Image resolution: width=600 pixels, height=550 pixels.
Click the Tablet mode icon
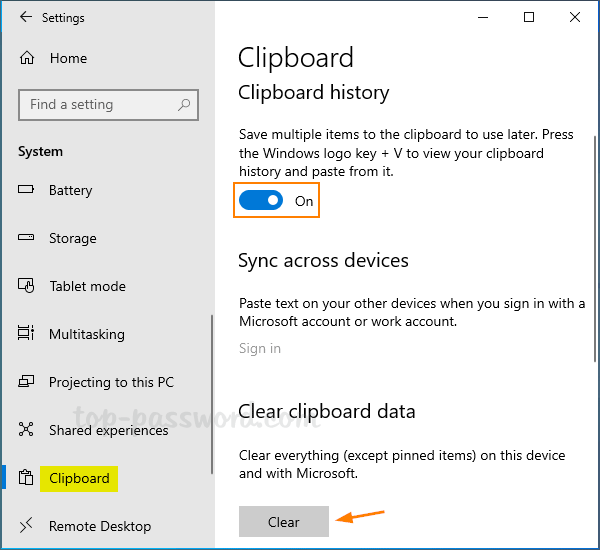coord(28,286)
